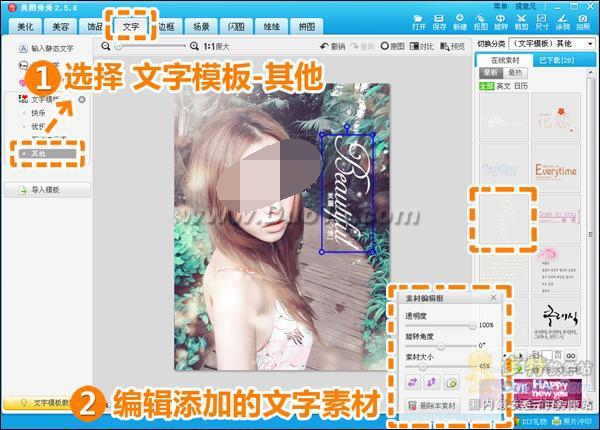Filter materials by 日历
Image resolution: width=600 pixels, height=430 pixels.
tap(521, 86)
